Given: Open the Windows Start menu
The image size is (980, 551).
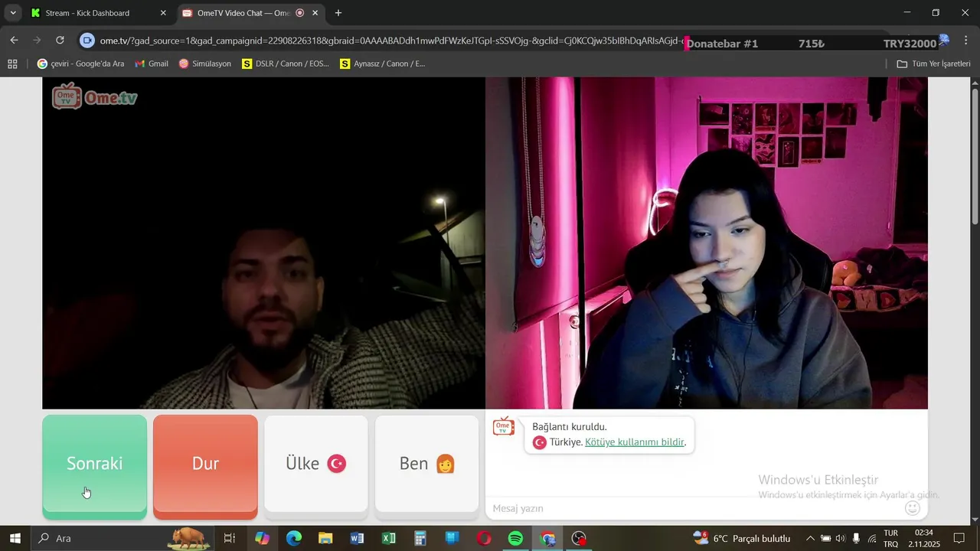Looking at the screenshot, I should pyautogui.click(x=15, y=538).
